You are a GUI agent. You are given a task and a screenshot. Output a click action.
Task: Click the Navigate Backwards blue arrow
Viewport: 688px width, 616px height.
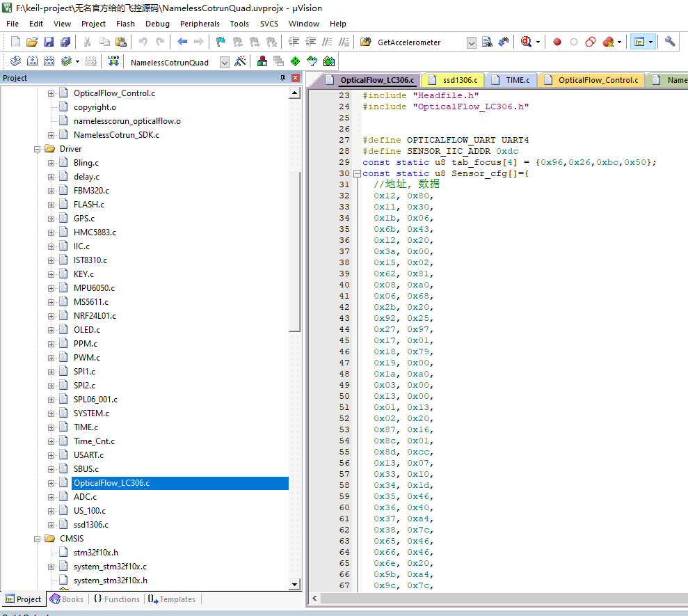(182, 42)
